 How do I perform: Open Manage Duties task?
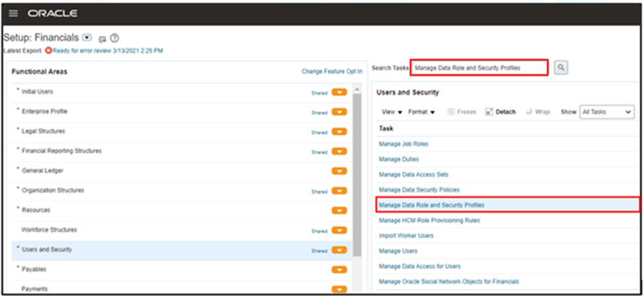(x=399, y=159)
